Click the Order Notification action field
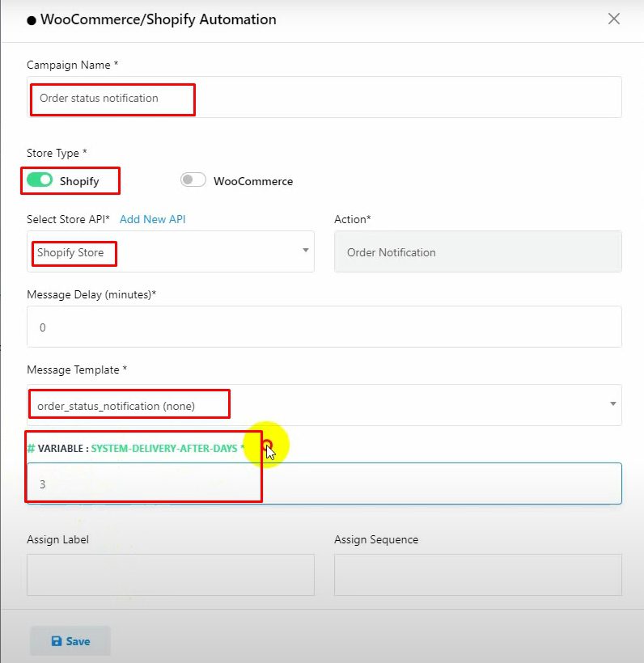This screenshot has width=644, height=663. click(477, 252)
